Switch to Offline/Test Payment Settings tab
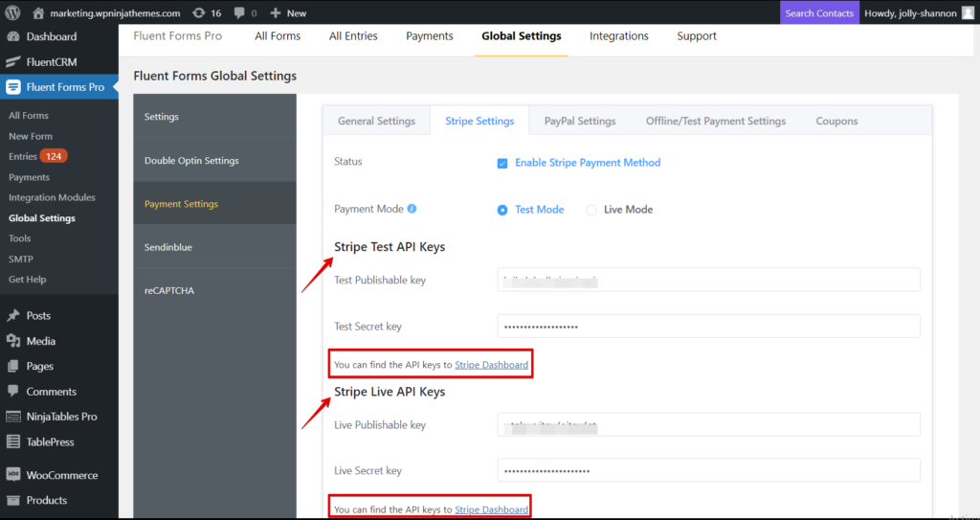 (x=716, y=121)
